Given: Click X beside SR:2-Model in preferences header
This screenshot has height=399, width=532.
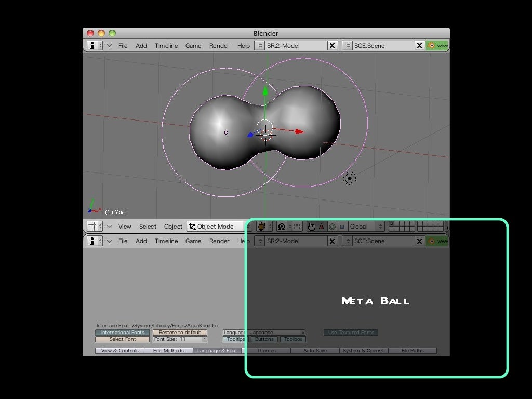Looking at the screenshot, I should tap(332, 241).
